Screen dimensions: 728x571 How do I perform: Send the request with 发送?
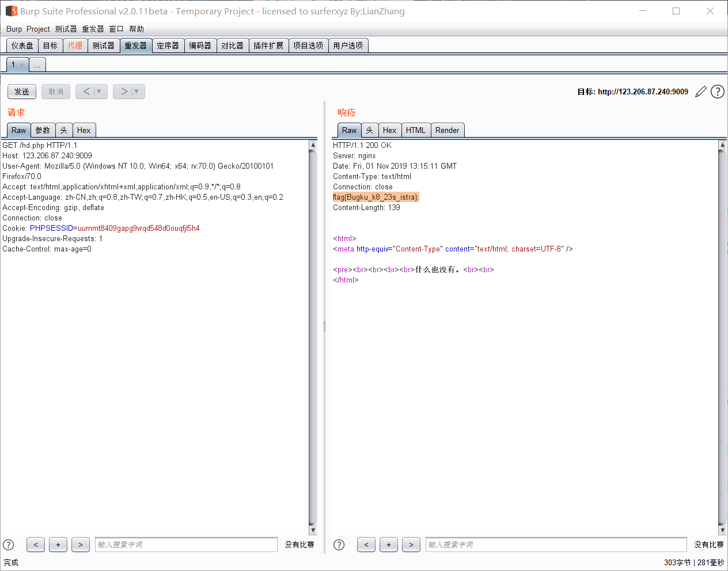click(22, 92)
